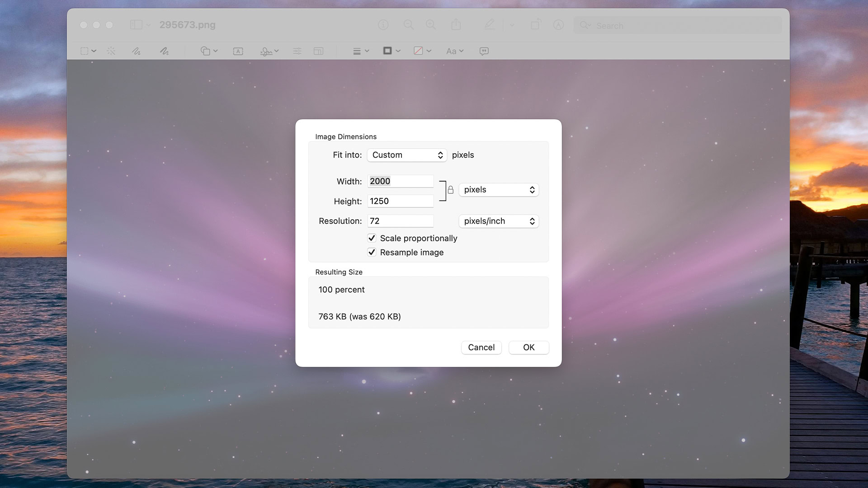Toggle the proportional lock icon

(450, 190)
